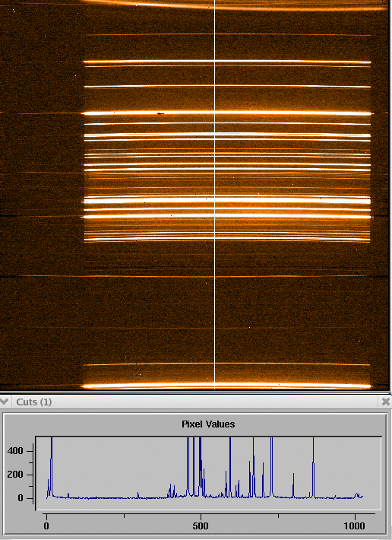
Task: Click the vertical white cut line in the image
Action: point(215,195)
